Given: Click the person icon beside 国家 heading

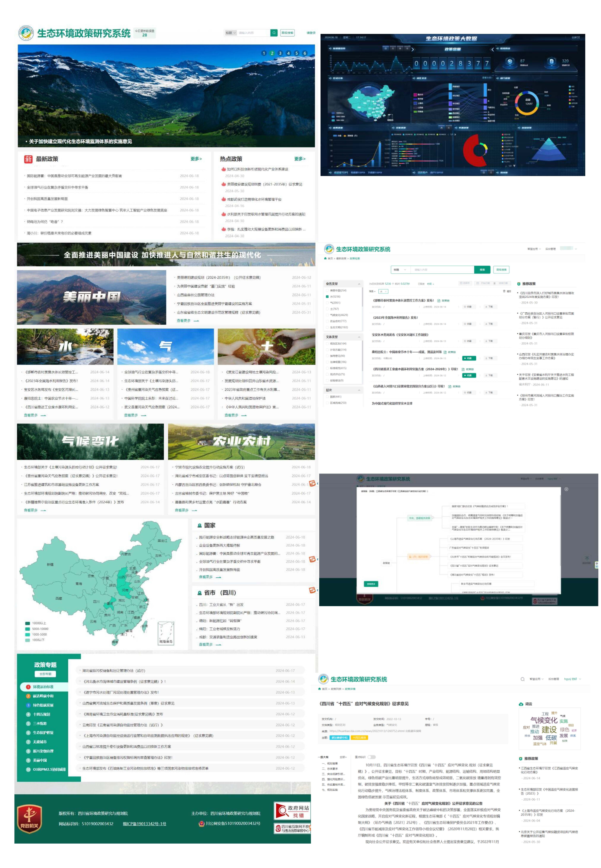Looking at the screenshot, I should click(x=200, y=525).
